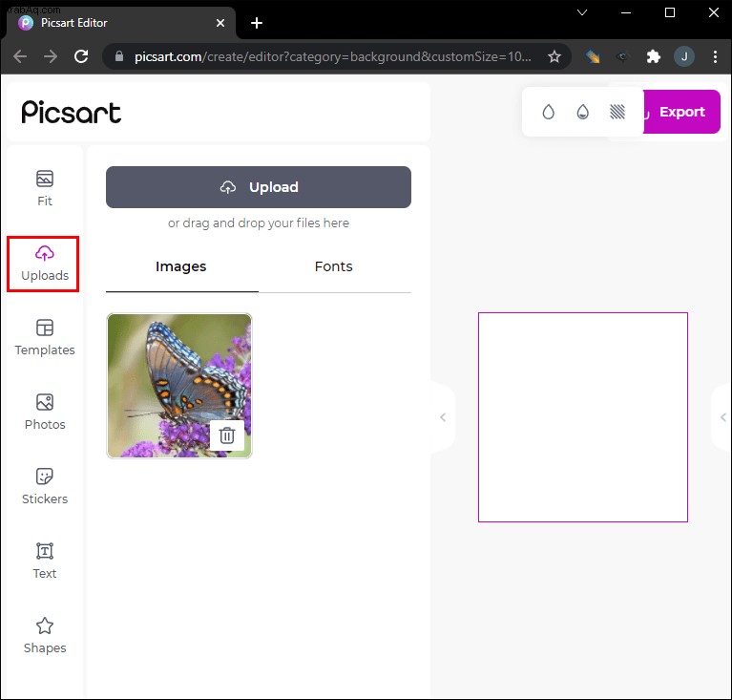Click the outlined droplet icon
The image size is (732, 700).
548,112
